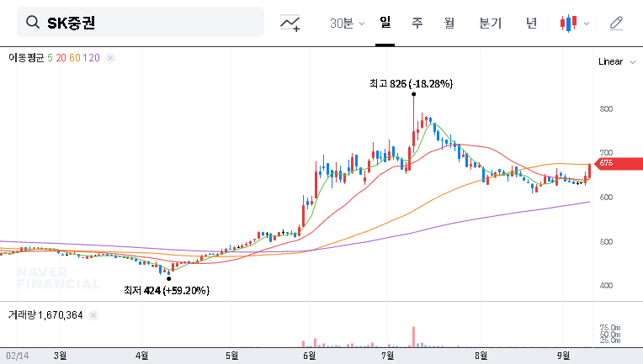643x364 pixels.
Task: Activate the pencil drawing tool
Action: tap(616, 23)
